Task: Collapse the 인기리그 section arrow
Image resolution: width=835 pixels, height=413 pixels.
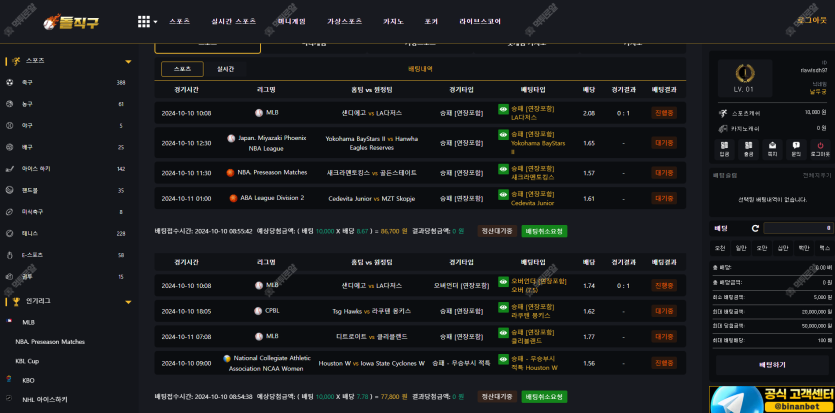Action: 127,301
